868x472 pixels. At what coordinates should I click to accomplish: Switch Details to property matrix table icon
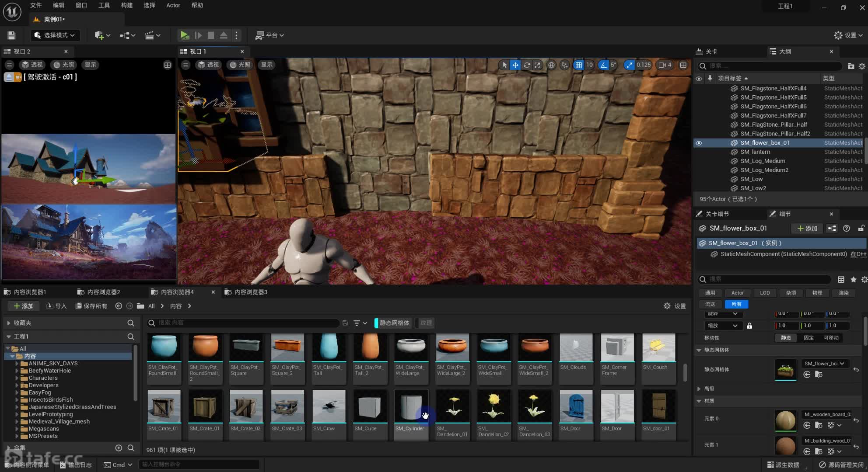[x=841, y=280]
